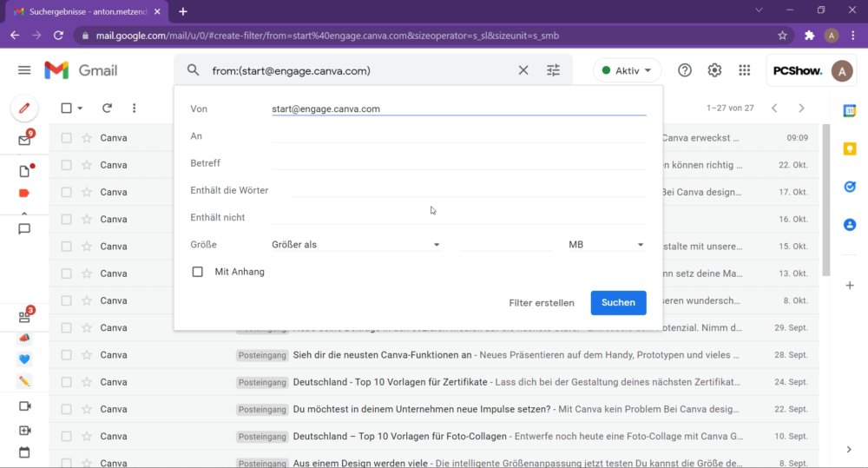Reload the page in the browser
This screenshot has width=868, height=468.
(58, 36)
